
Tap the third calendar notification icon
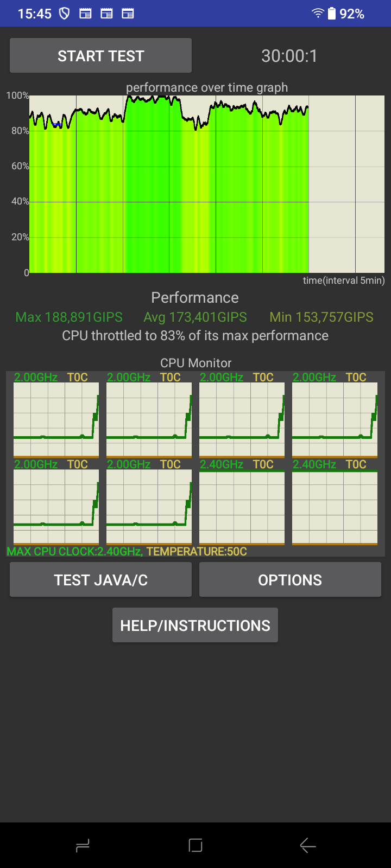coord(128,14)
